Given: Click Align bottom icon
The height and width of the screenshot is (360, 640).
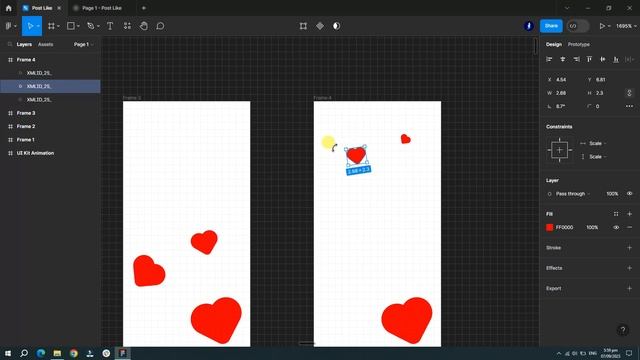Looking at the screenshot, I should coord(616,59).
